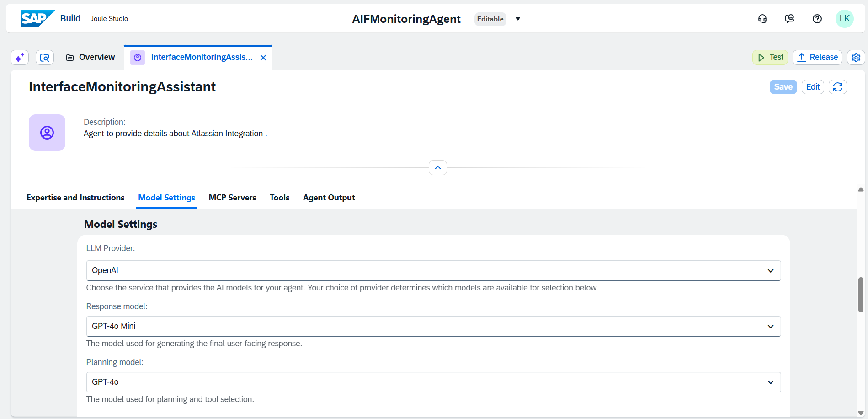This screenshot has width=868, height=419.
Task: Click the scrollbar up arrow
Action: click(861, 189)
